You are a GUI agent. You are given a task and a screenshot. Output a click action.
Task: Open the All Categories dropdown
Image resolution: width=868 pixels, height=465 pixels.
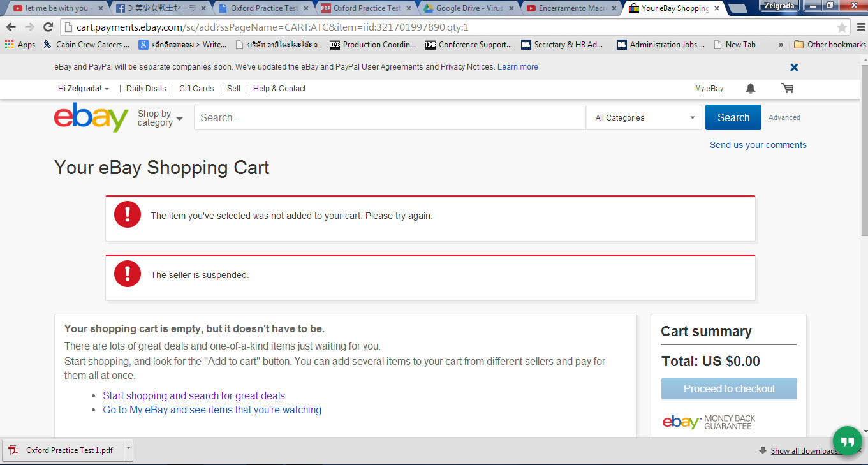tap(645, 118)
